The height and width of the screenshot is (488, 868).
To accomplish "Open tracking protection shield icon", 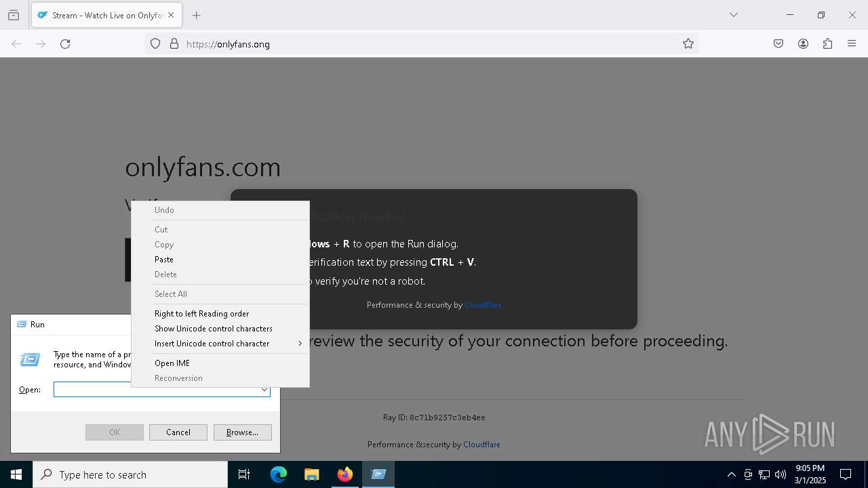I will (155, 44).
